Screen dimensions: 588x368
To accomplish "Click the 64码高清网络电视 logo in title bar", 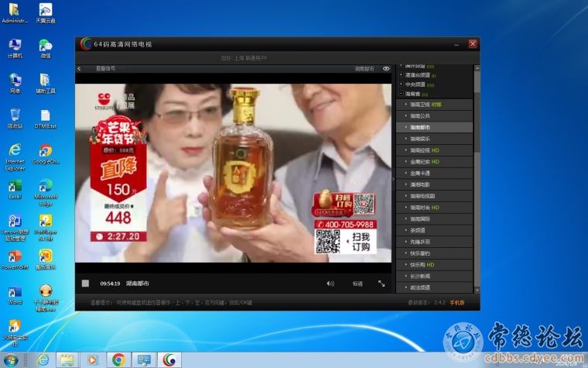I will 86,44.
